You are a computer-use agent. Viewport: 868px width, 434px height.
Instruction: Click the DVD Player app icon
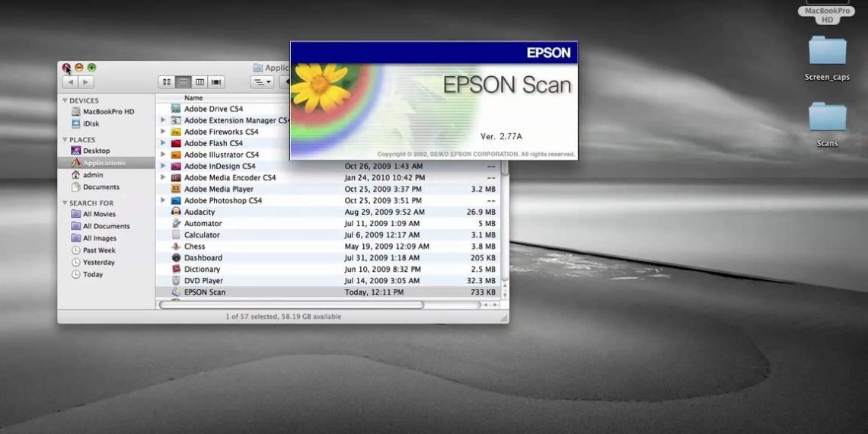coord(176,281)
